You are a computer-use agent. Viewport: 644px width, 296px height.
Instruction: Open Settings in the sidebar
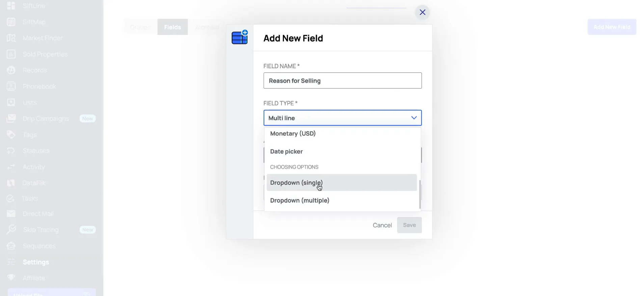36,262
